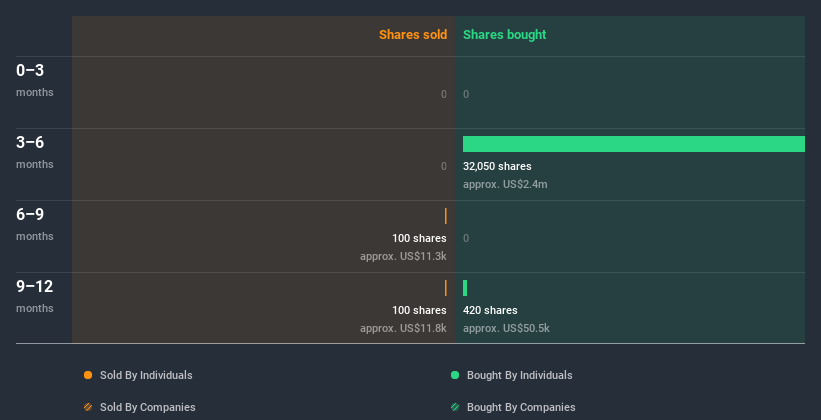Click the 32,050 shares value

(x=497, y=167)
